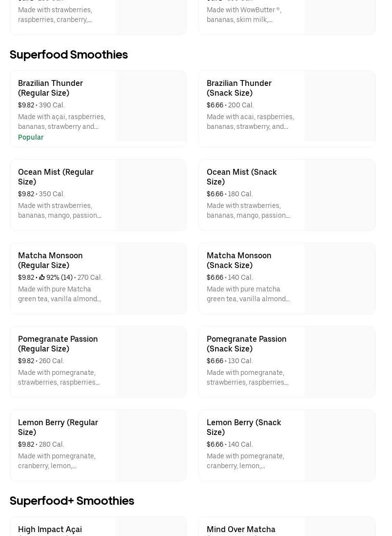
Task: Click the Superfood Smoothies section heading
Action: coord(69,55)
